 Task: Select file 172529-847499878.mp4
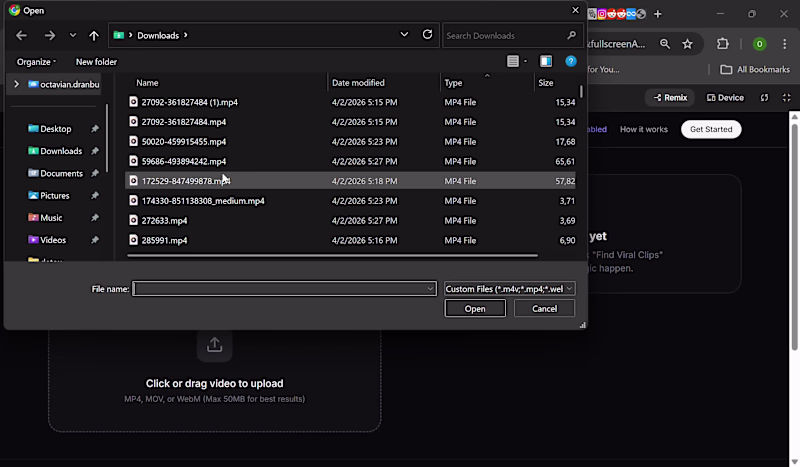coord(350,181)
